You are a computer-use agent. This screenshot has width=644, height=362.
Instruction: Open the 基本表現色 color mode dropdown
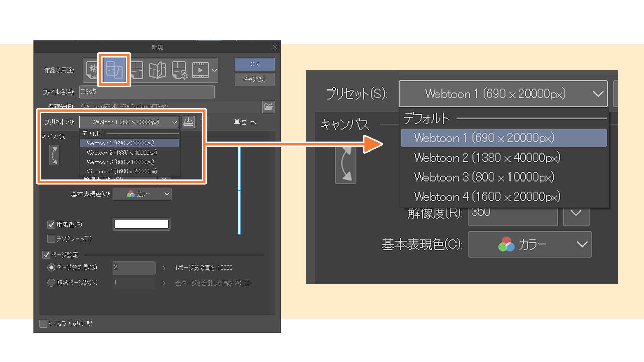(142, 194)
